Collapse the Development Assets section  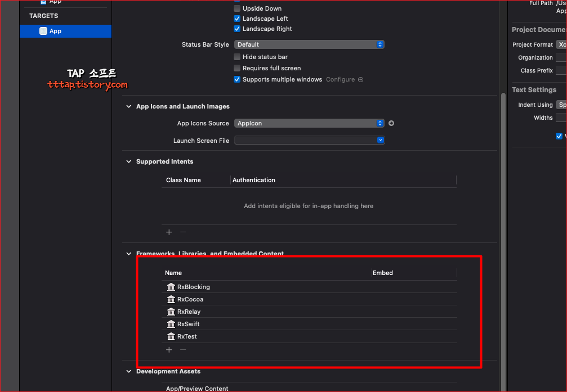(129, 371)
